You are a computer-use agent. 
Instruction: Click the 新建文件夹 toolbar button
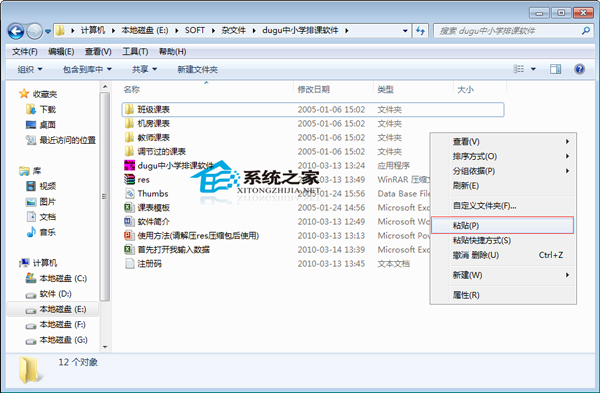[x=197, y=69]
